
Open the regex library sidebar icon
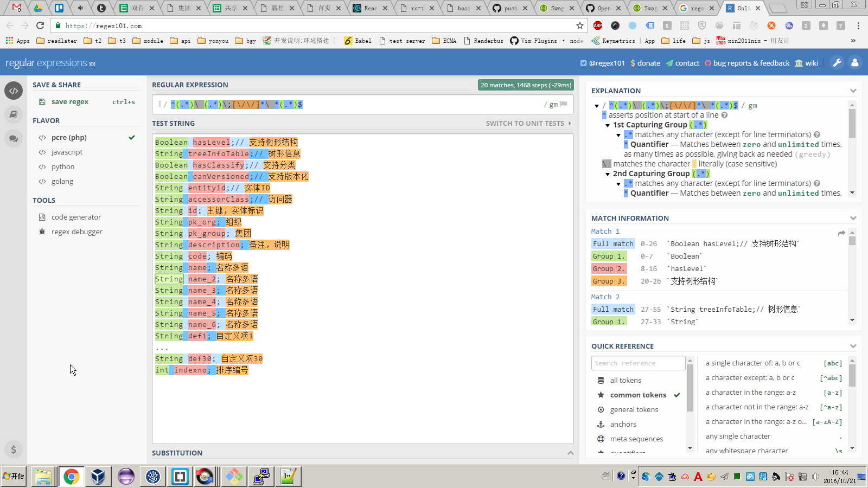pyautogui.click(x=14, y=114)
